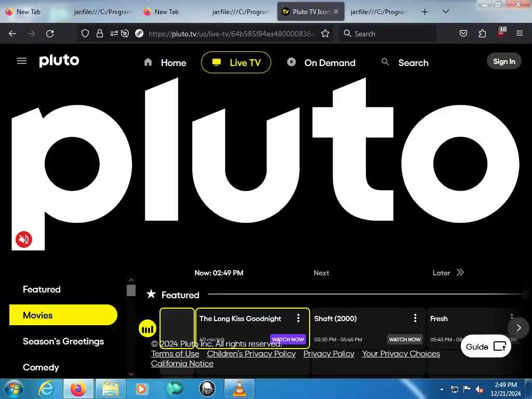
Task: Choose Season's Greetings category
Action: 63,341
